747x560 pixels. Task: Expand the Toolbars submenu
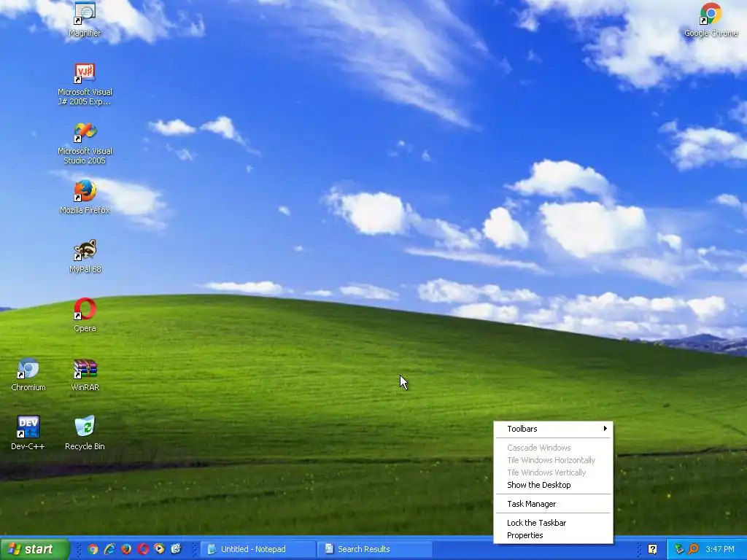point(554,429)
